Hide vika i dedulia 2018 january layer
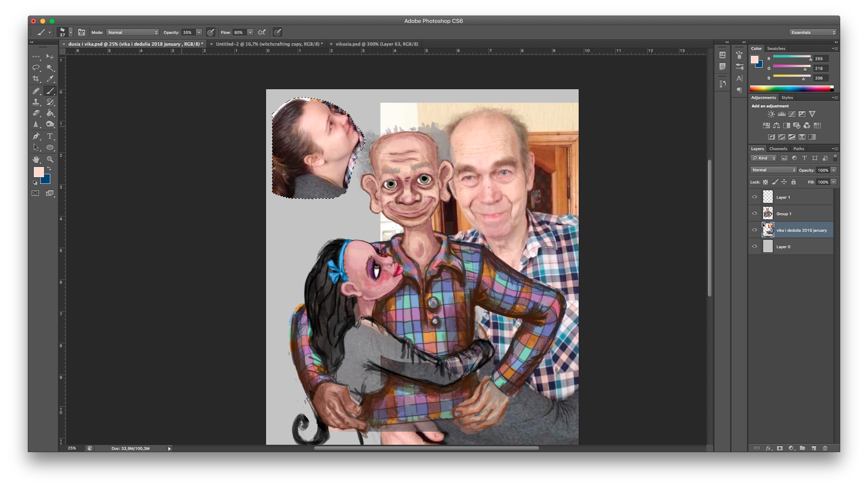 click(755, 230)
